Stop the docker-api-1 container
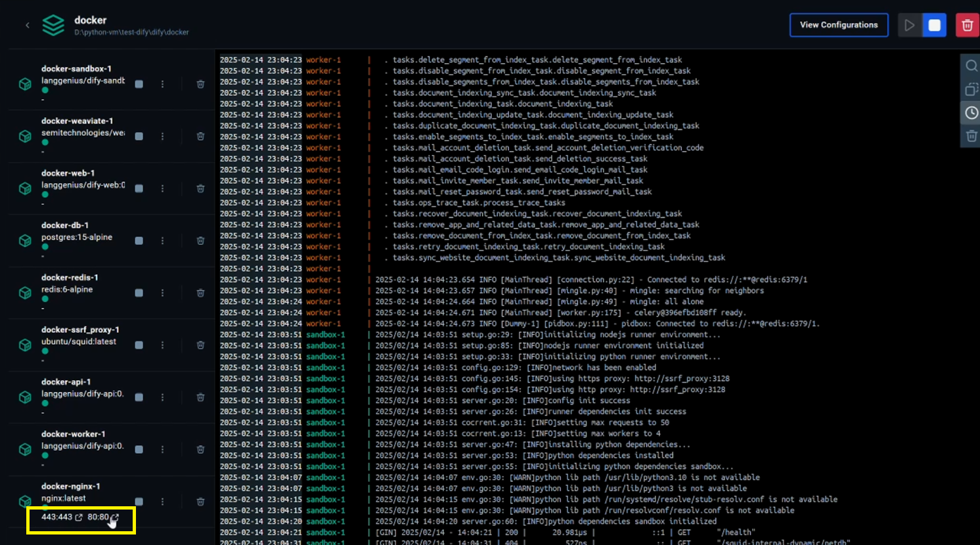Image resolution: width=980 pixels, height=545 pixels. (x=139, y=397)
